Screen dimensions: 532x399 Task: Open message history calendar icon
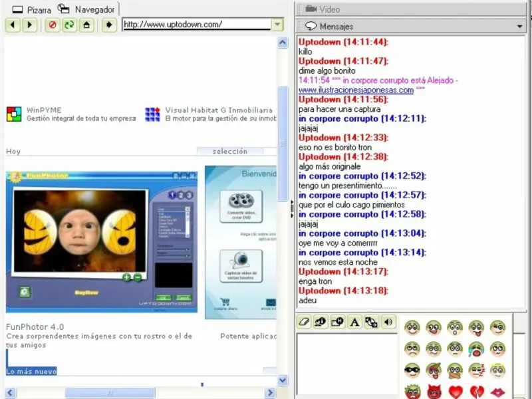(x=338, y=322)
